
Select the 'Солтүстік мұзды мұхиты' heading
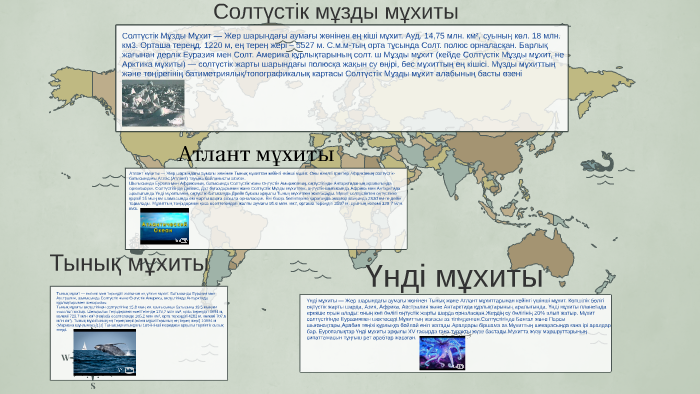pos(336,12)
